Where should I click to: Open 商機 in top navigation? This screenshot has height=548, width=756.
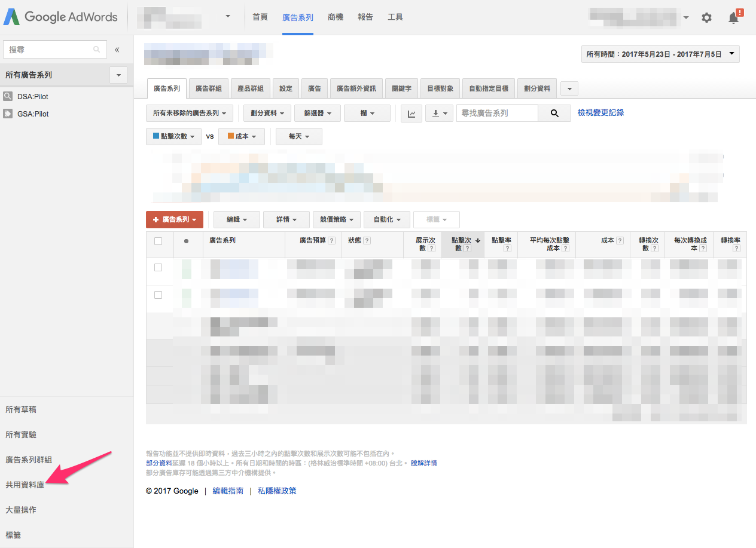[336, 17]
